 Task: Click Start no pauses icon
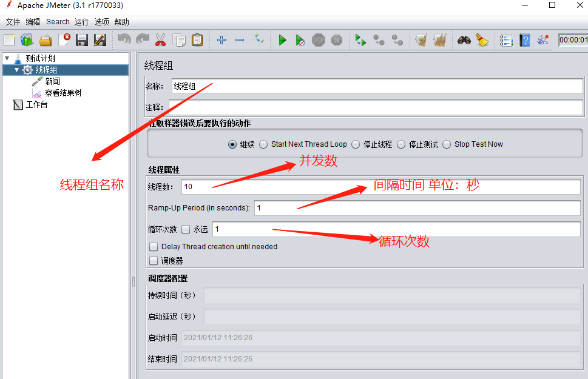click(x=300, y=40)
